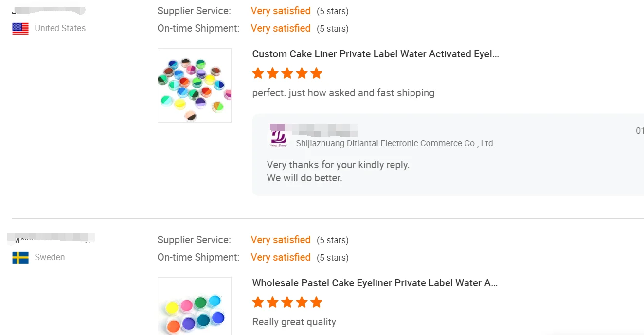Click the blurred United States reviewer name
This screenshot has width=644, height=335.
(x=49, y=10)
